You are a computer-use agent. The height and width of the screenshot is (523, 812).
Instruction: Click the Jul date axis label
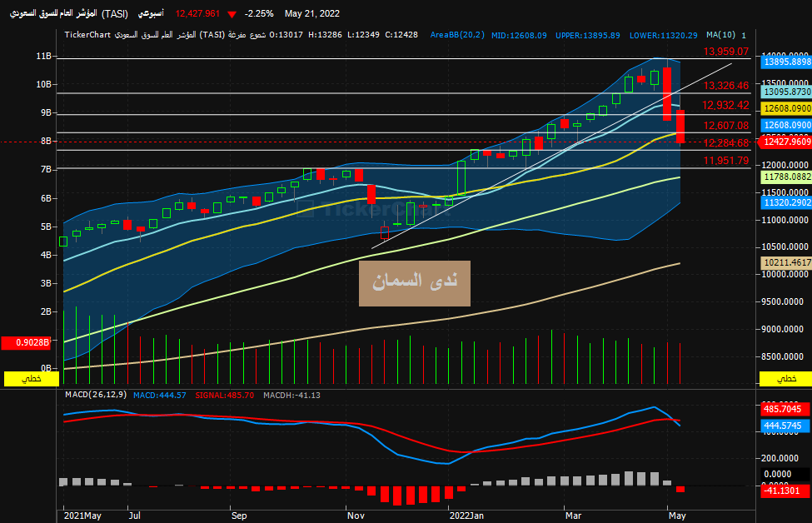pos(135,516)
